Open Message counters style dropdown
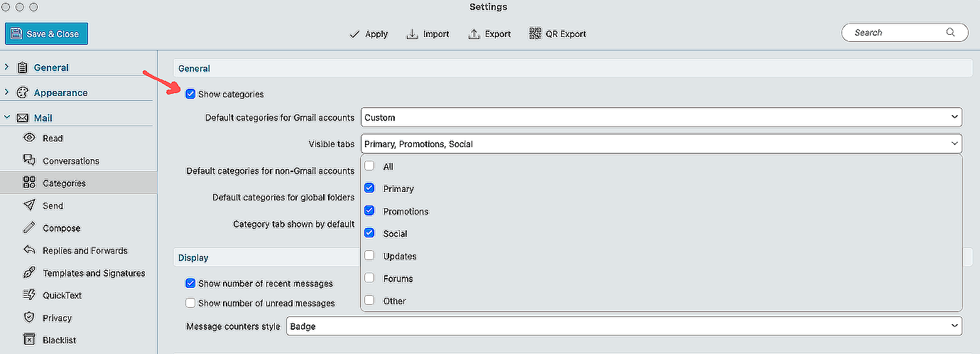This screenshot has height=354, width=980. [x=624, y=326]
